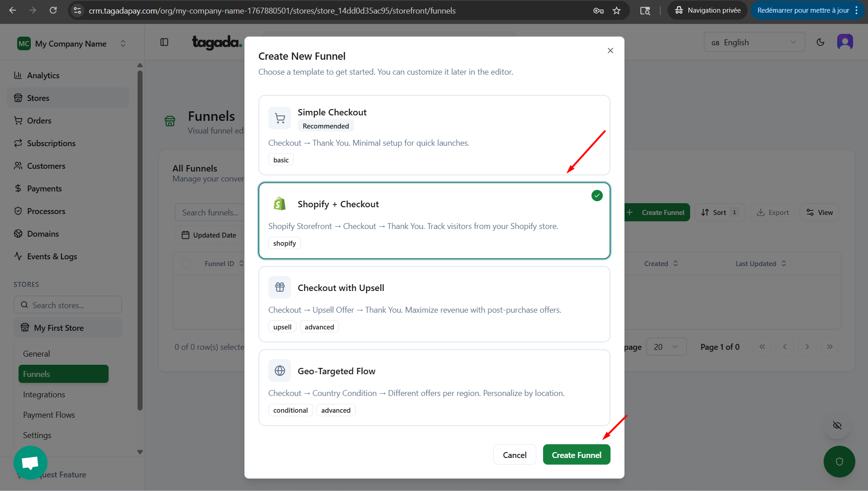Open the user avatar profile menu
868x491 pixels.
point(844,42)
